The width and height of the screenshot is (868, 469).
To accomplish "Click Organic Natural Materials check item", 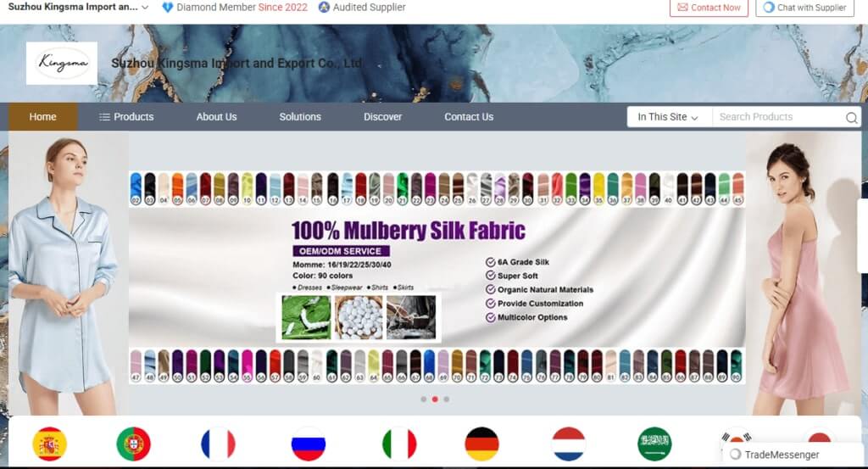I will pos(540,289).
